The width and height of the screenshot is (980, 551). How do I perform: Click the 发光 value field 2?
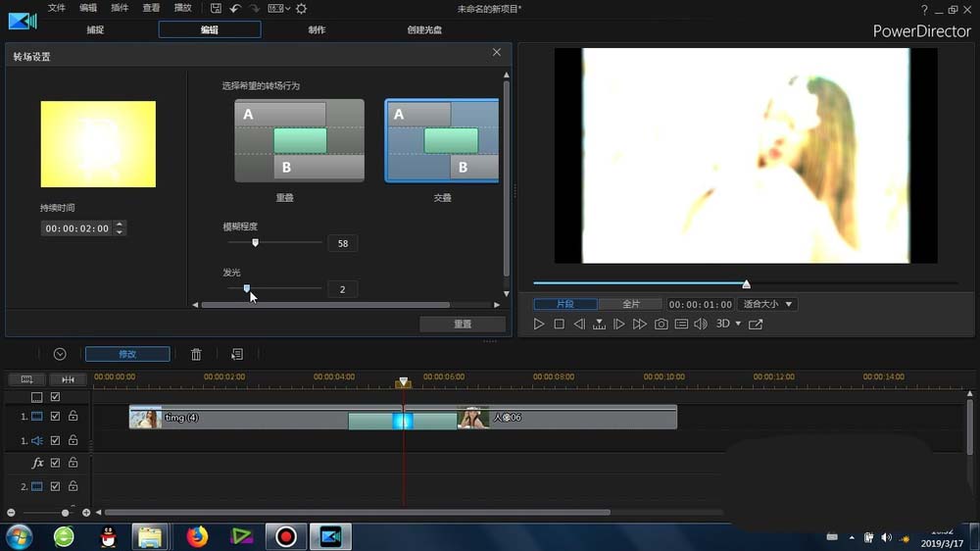click(x=342, y=289)
